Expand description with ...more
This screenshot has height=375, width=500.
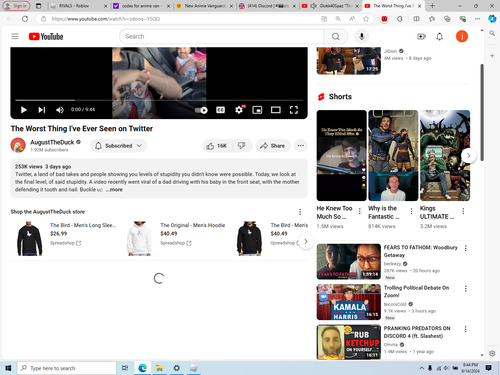pyautogui.click(x=114, y=190)
